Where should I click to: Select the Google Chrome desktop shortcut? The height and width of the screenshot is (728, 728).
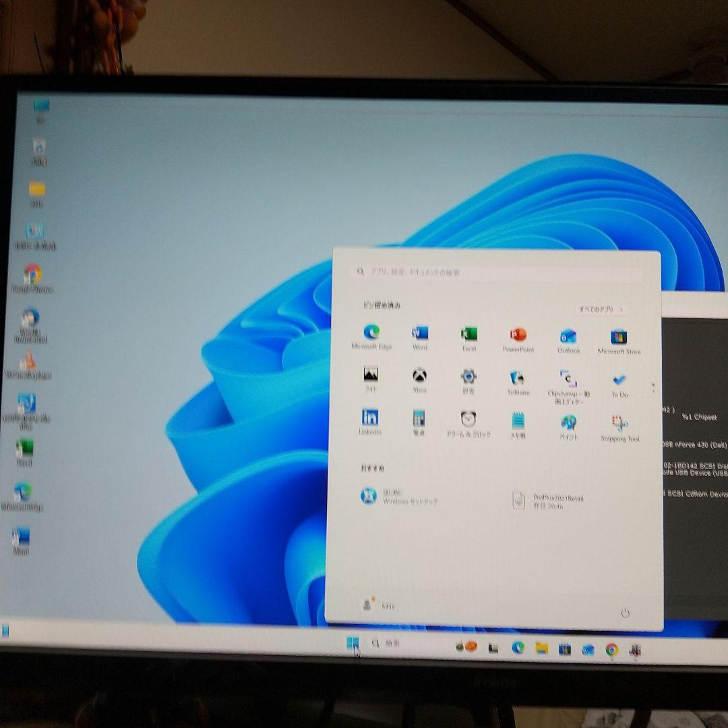tap(32, 278)
